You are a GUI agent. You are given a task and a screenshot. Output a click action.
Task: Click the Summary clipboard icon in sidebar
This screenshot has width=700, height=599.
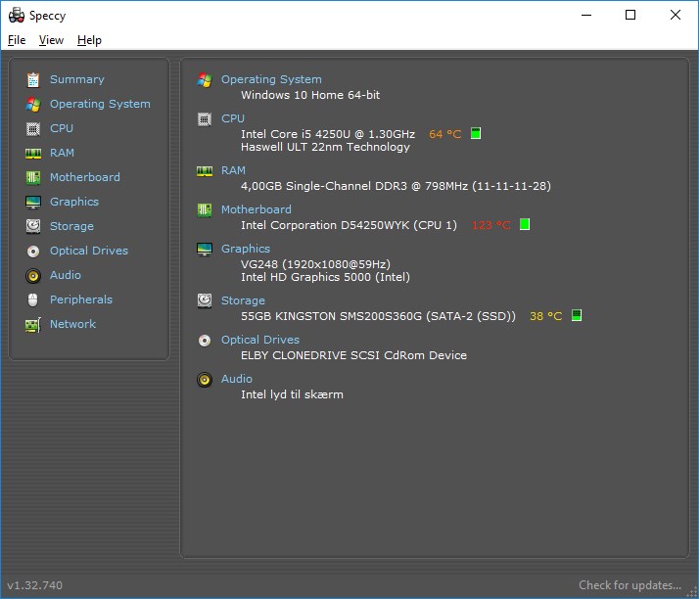coord(33,80)
